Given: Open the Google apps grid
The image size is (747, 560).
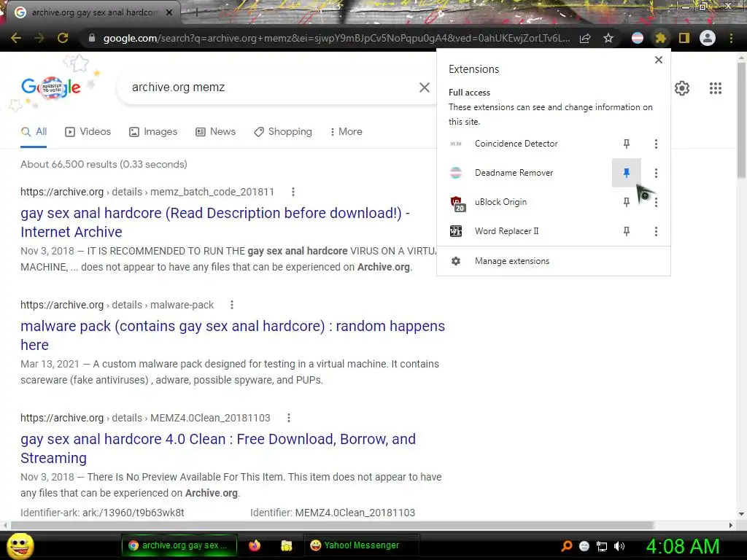Looking at the screenshot, I should [x=715, y=88].
